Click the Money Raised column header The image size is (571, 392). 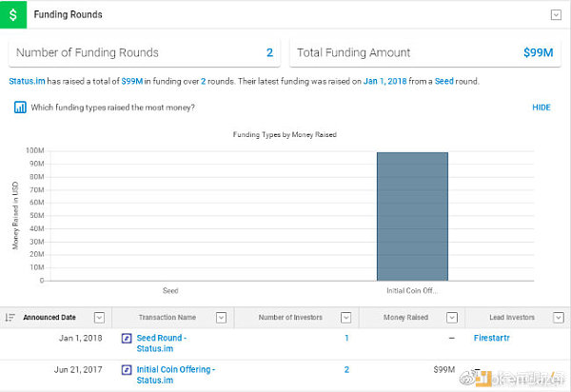(x=405, y=318)
